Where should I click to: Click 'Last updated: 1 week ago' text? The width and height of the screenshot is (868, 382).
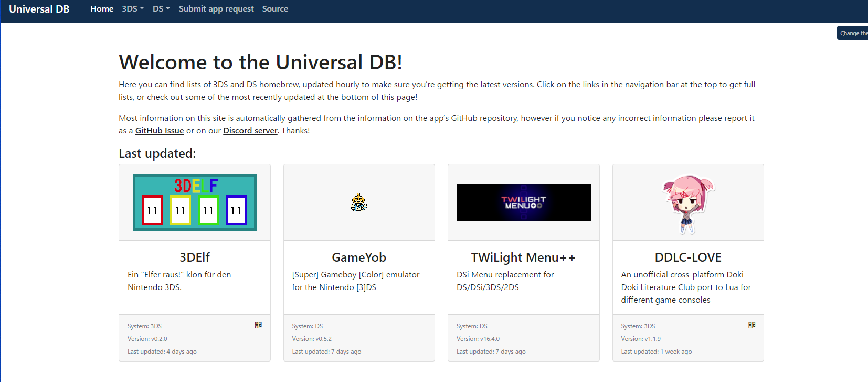[x=657, y=352]
